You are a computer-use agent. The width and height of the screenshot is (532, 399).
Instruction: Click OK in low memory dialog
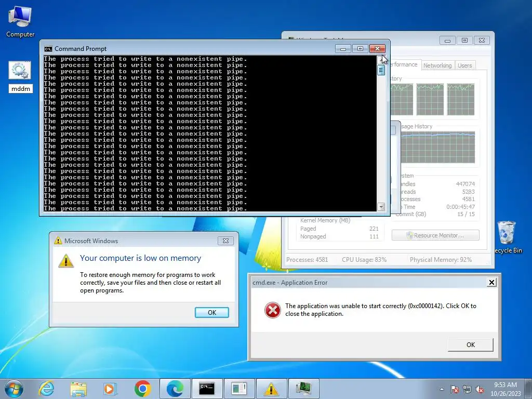[212, 312]
